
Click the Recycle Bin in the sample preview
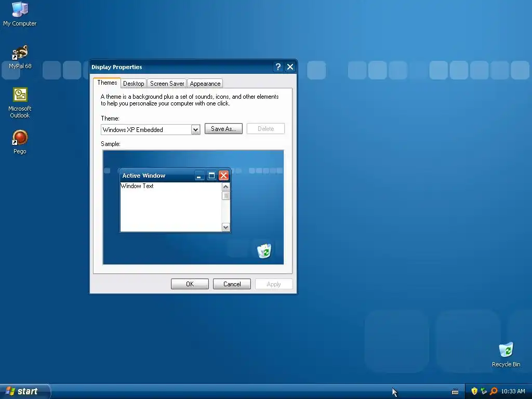point(264,251)
